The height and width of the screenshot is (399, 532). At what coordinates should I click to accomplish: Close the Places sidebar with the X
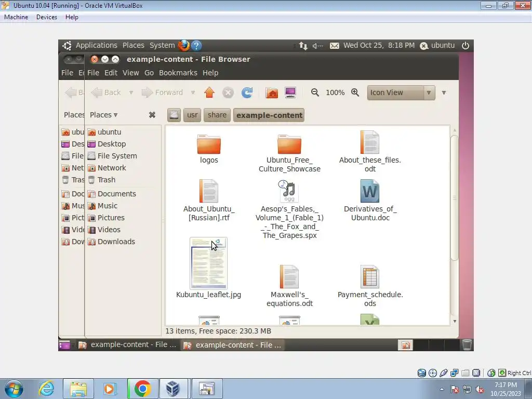152,115
